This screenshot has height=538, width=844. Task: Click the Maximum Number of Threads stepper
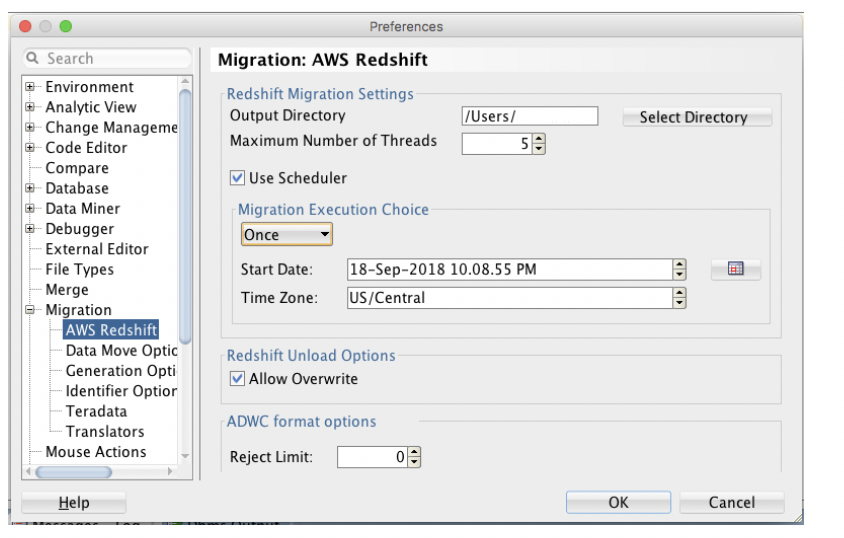pos(539,143)
